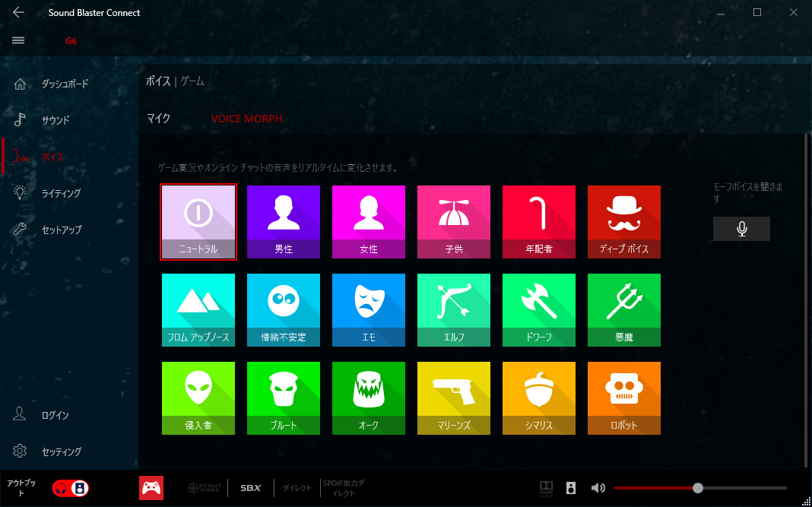Image resolution: width=812 pixels, height=507 pixels.
Task: Select the Orc (オーク) voice tile
Action: pyautogui.click(x=368, y=398)
